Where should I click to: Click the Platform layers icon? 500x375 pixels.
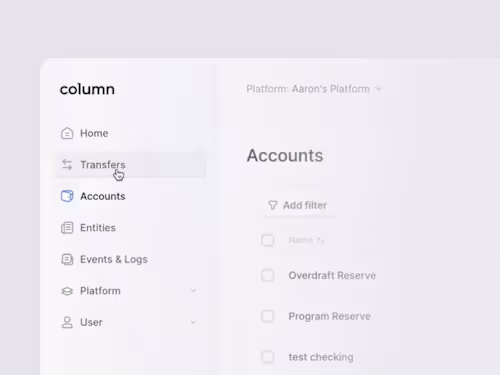pos(67,291)
